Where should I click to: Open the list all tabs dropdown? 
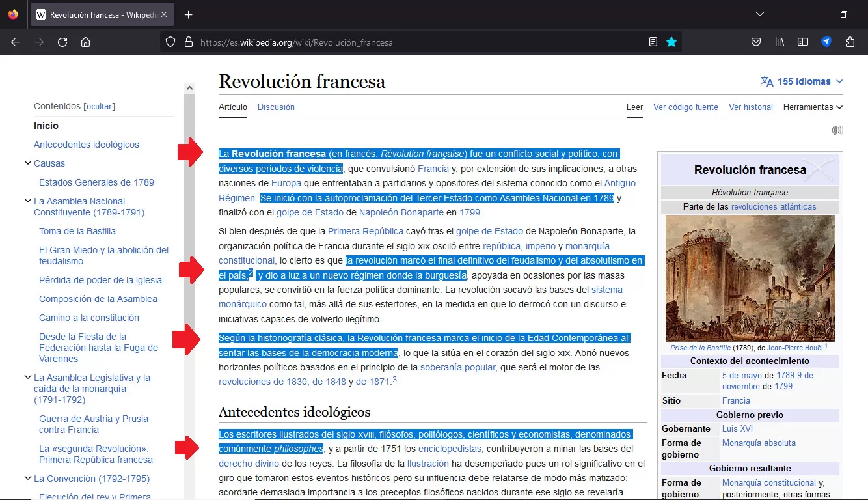(x=760, y=14)
